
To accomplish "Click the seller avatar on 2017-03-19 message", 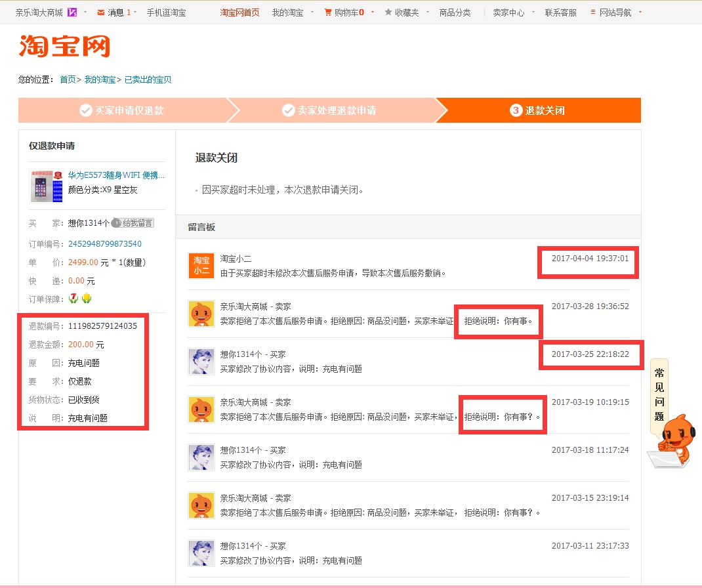I will [201, 409].
